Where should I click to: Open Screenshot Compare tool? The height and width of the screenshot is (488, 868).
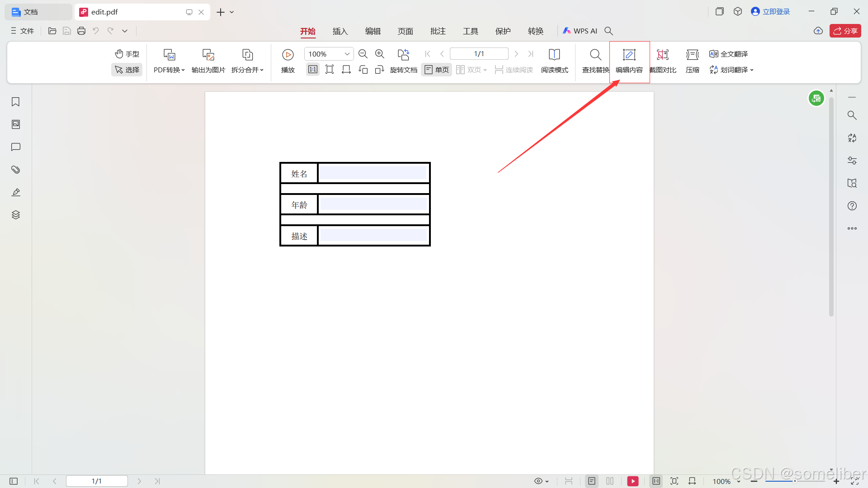[x=663, y=61]
